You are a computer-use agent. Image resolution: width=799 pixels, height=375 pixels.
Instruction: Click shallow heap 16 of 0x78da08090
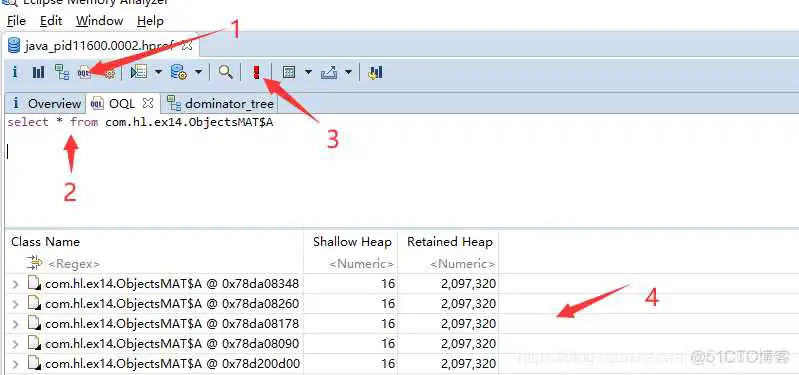[x=388, y=344]
